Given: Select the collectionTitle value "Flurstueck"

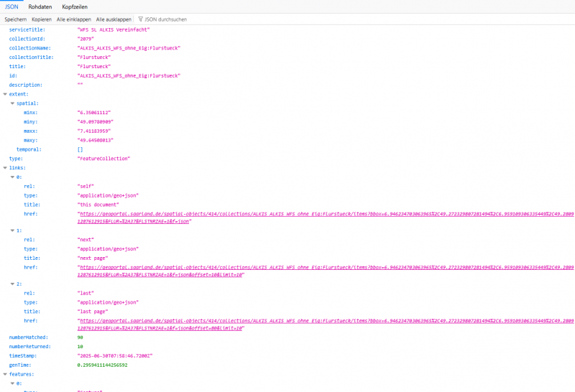Looking at the screenshot, I should point(94,57).
